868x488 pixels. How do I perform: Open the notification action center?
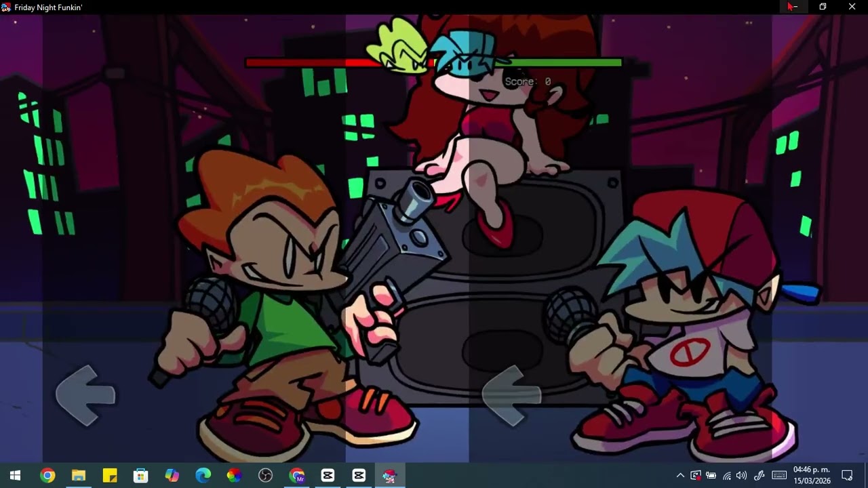[847, 476]
